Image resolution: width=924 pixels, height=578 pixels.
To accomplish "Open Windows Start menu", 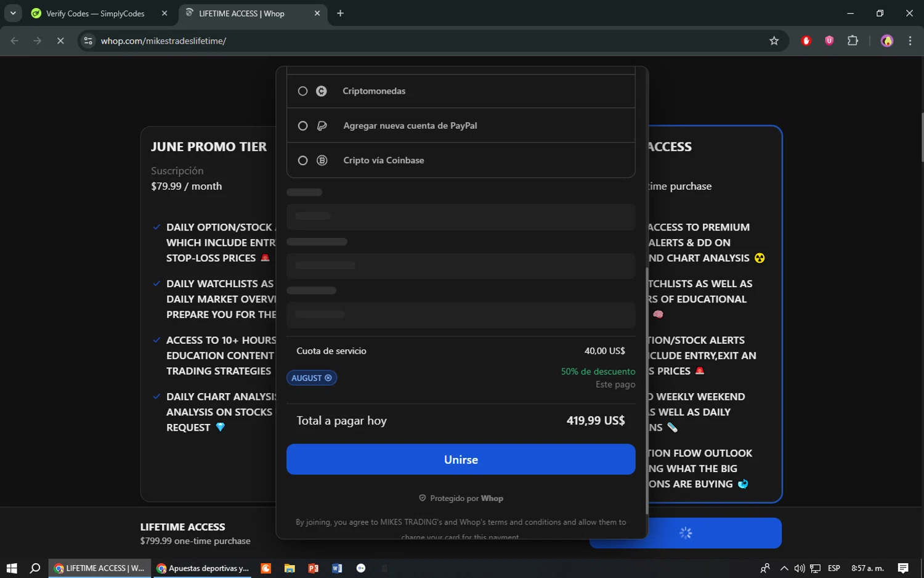I will coord(12,568).
